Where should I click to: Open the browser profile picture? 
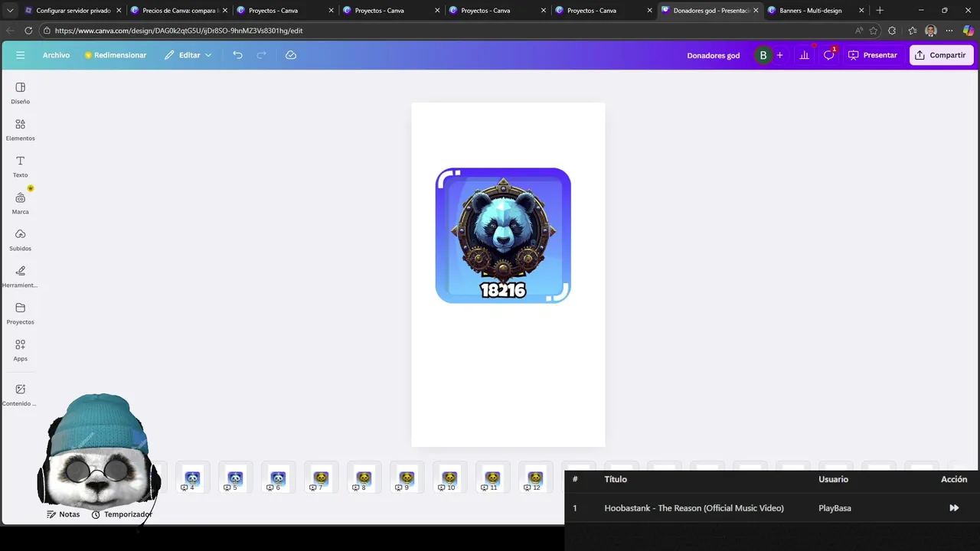coord(931,31)
